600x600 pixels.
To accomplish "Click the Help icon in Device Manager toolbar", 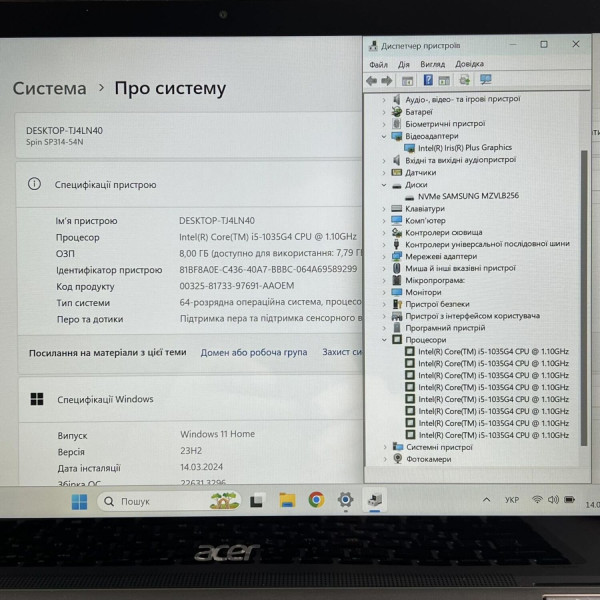I will 428,80.
